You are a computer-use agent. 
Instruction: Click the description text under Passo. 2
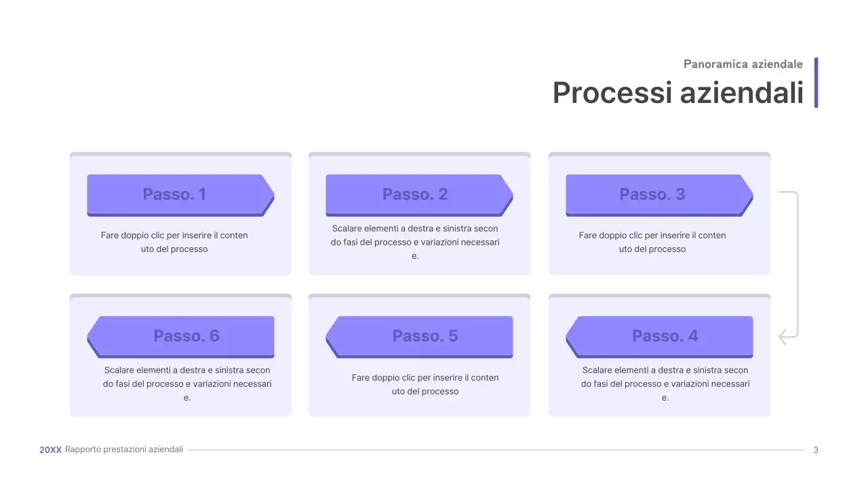click(415, 242)
